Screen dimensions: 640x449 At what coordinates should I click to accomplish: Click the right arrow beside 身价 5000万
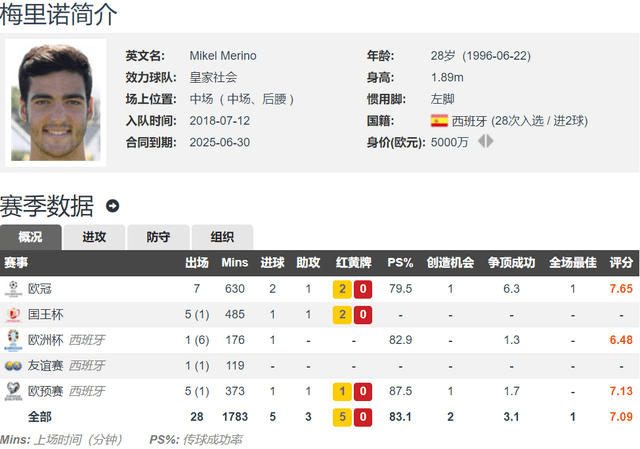490,142
